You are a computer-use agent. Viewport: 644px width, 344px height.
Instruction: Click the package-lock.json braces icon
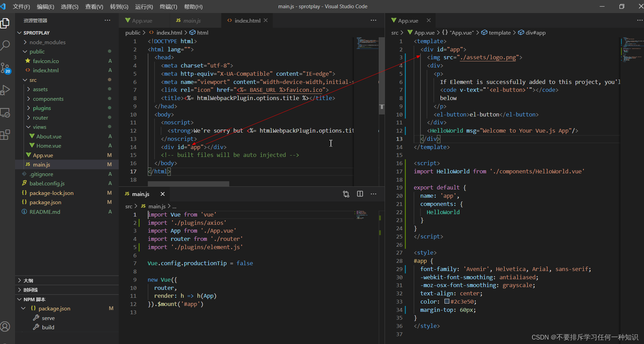pos(24,193)
